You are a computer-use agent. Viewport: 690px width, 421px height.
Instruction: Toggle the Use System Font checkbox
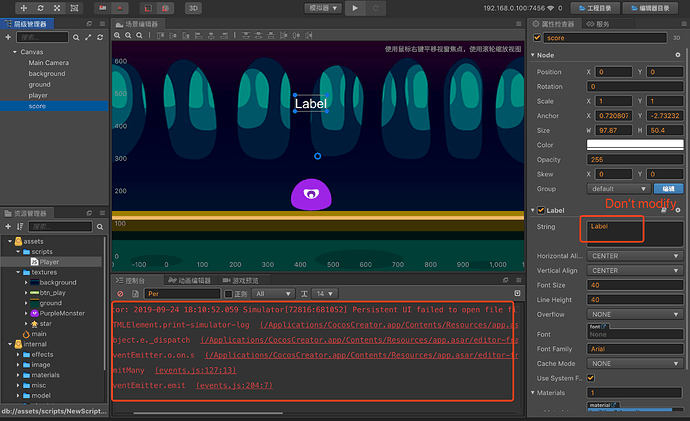(x=591, y=378)
